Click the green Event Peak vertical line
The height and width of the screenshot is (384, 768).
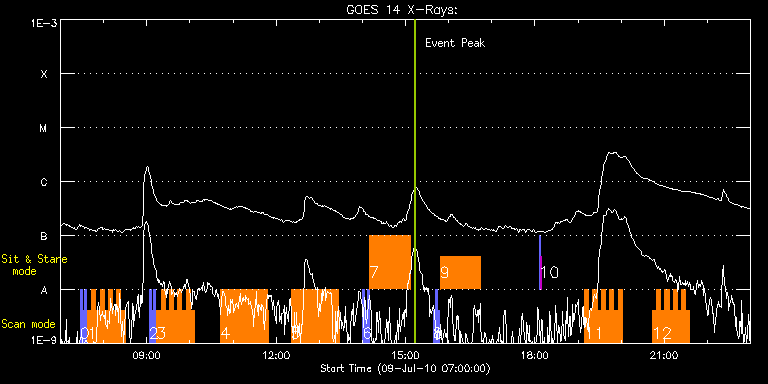(415, 181)
